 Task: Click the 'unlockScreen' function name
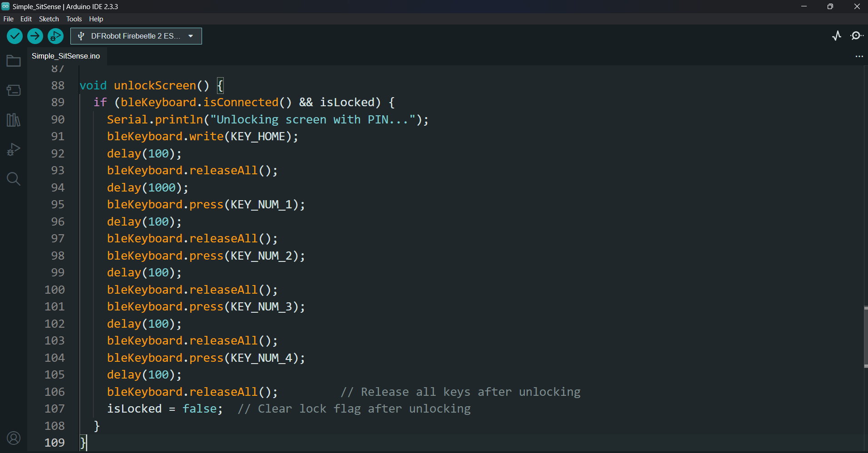(x=155, y=85)
